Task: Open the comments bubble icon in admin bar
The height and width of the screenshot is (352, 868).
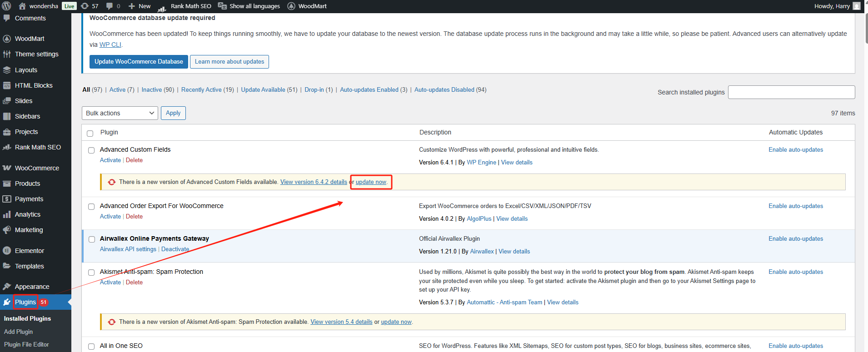Action: [x=110, y=6]
